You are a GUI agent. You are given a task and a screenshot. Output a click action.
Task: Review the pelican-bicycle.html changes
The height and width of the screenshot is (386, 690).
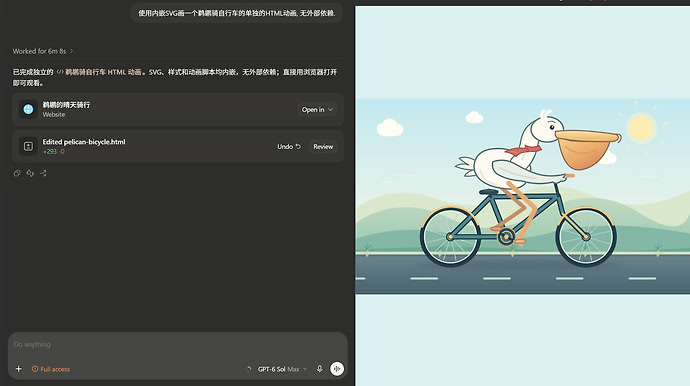click(323, 147)
